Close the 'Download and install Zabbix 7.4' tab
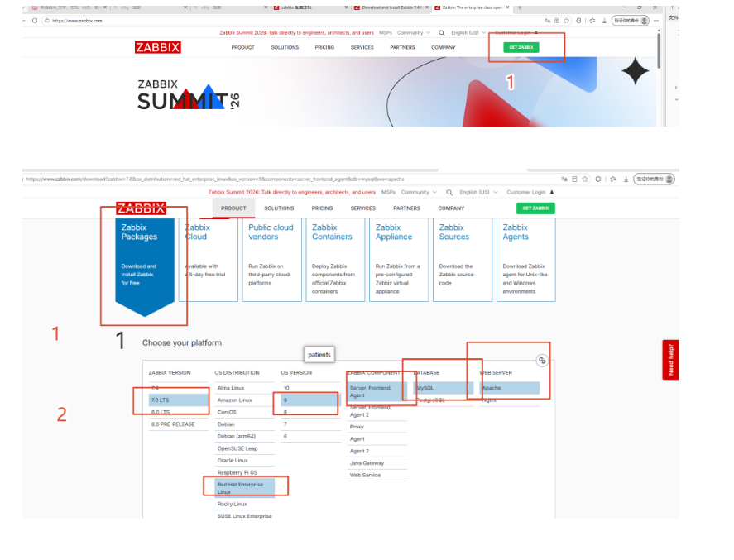 (426, 7)
